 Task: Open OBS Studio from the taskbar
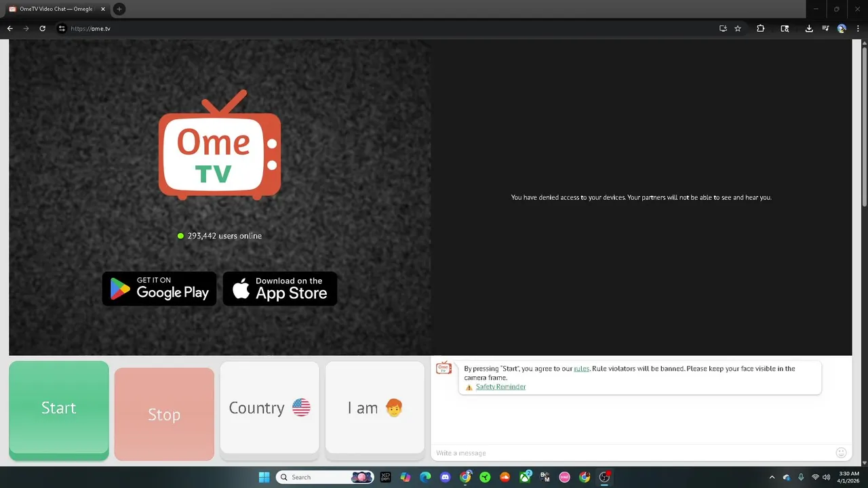point(604,477)
